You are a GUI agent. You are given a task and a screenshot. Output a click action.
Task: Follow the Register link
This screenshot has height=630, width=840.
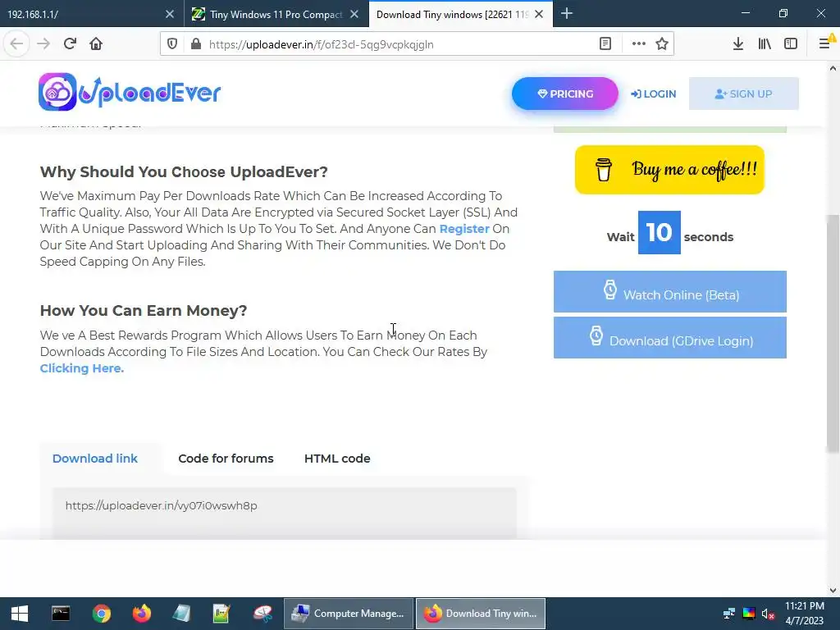click(x=464, y=229)
